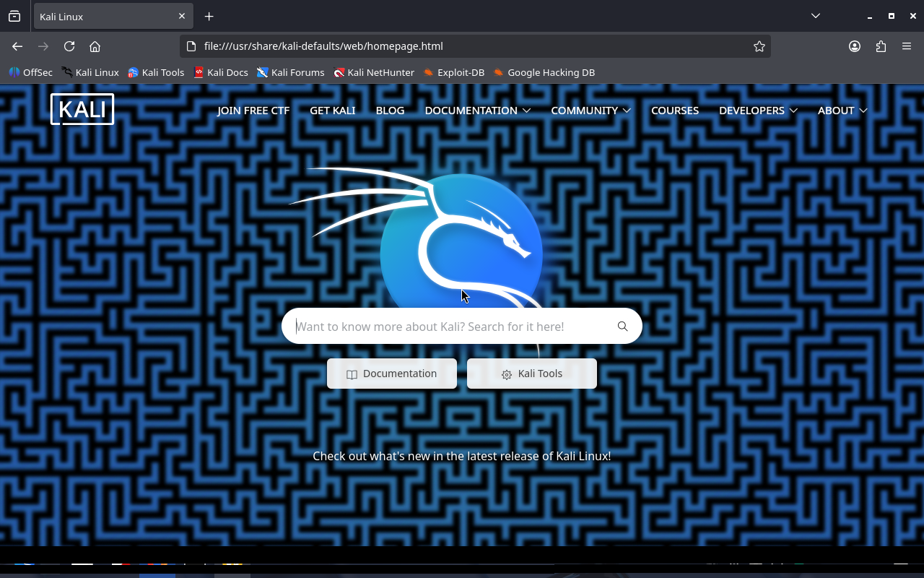Open the Exploit-DB bookmark
This screenshot has height=578, width=924.
(x=453, y=72)
